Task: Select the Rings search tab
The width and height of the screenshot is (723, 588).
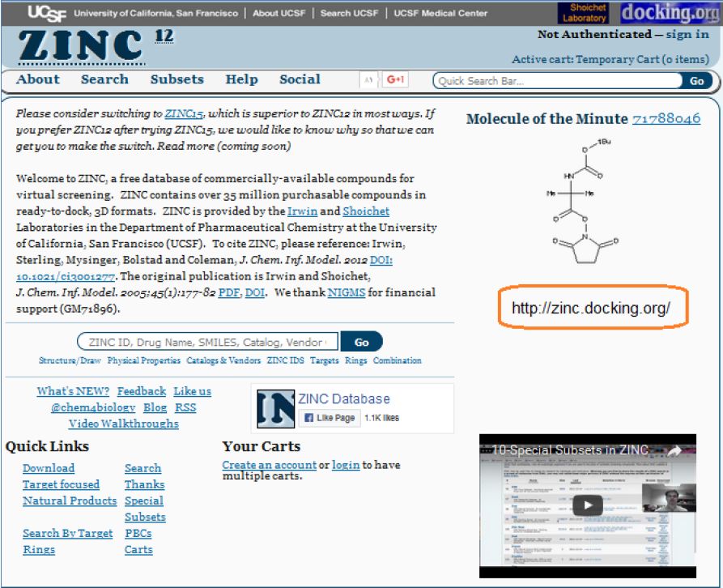Action: tap(356, 360)
